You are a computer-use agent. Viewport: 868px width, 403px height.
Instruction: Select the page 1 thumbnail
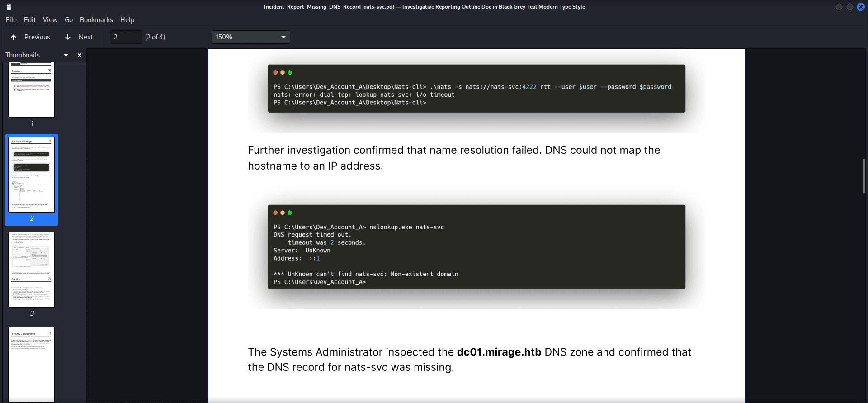pos(31,90)
